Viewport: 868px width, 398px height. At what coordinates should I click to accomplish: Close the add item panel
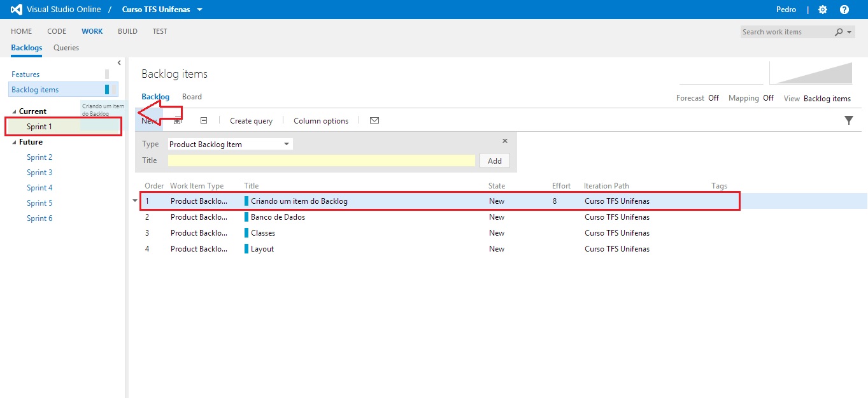(505, 141)
